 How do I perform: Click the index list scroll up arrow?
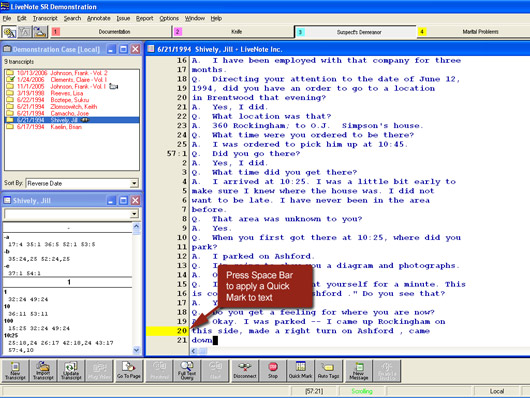pyautogui.click(x=137, y=226)
